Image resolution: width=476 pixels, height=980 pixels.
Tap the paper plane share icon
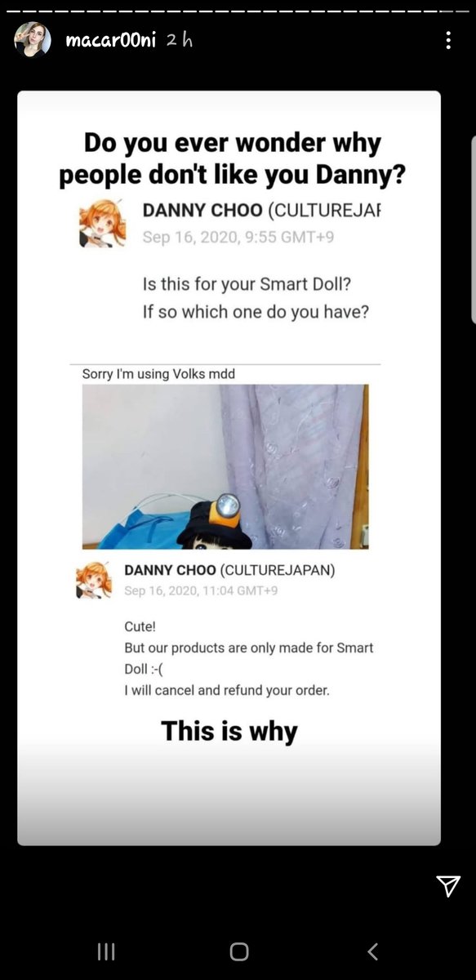448,886
